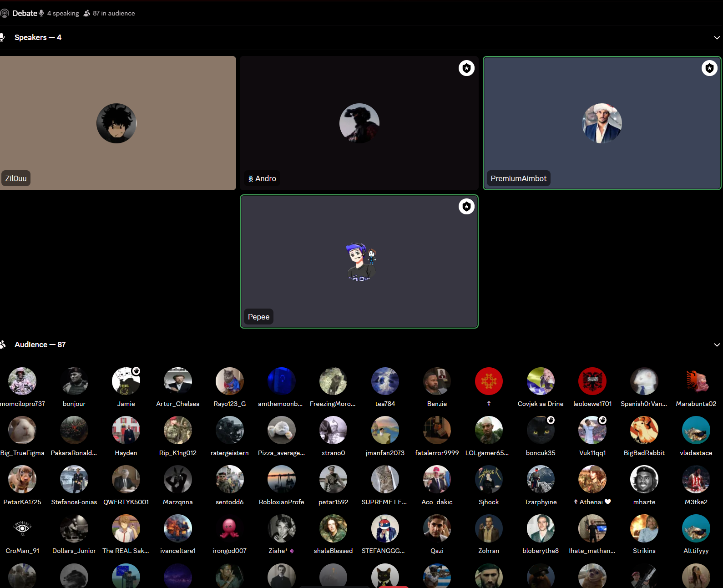Click the moderator badge on Andro's tile

point(466,68)
